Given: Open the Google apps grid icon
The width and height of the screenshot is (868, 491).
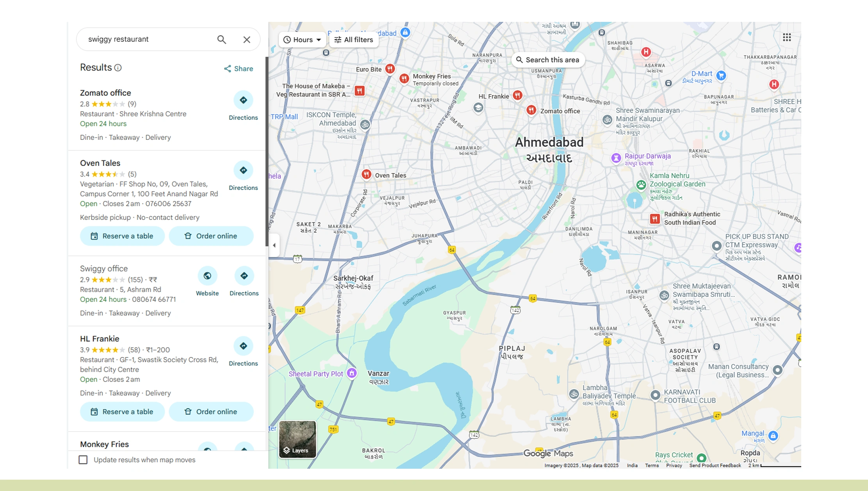Looking at the screenshot, I should [x=787, y=37].
